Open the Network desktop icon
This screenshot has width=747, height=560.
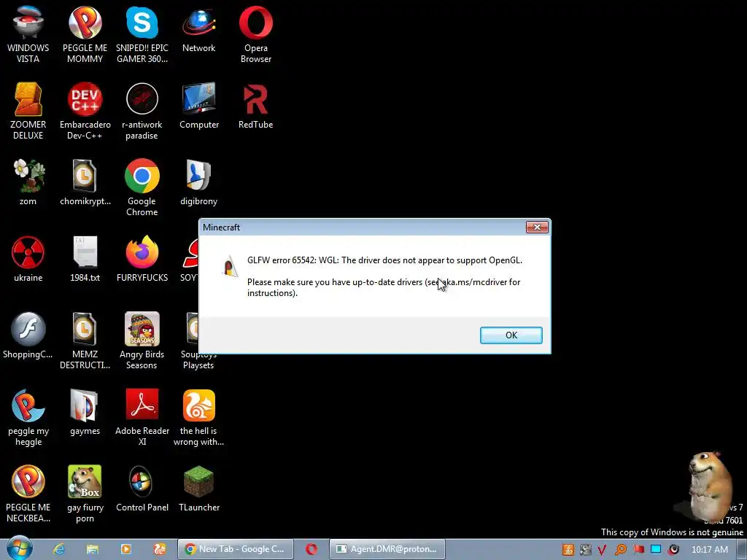tap(198, 29)
